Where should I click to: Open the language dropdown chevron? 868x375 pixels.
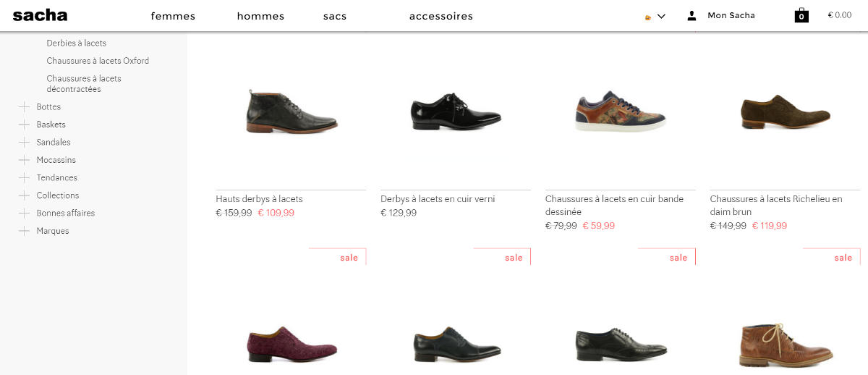(x=661, y=16)
